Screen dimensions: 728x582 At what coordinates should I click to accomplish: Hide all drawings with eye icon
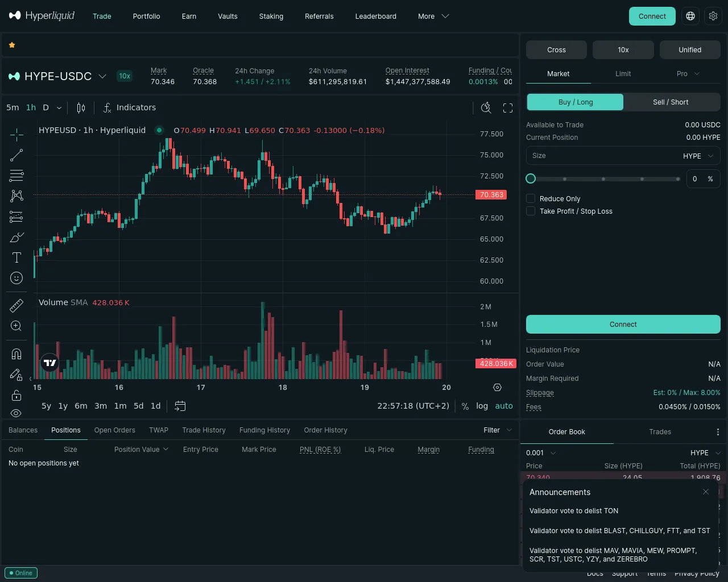click(x=16, y=413)
